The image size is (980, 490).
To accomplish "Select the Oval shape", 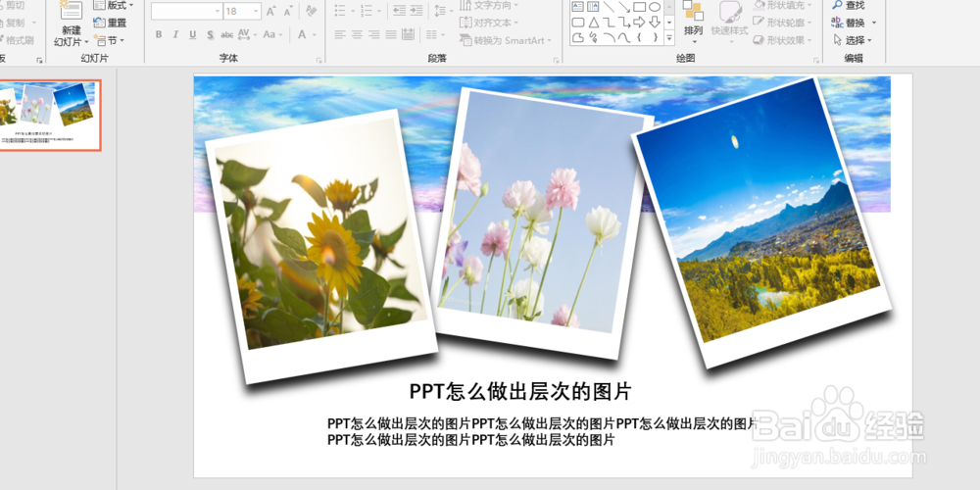I will pyautogui.click(x=655, y=6).
